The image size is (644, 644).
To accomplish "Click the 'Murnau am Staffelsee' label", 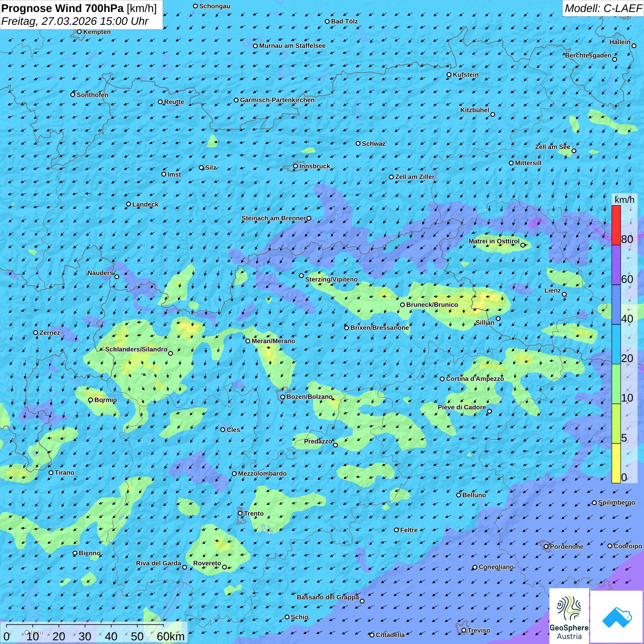I will tap(292, 46).
